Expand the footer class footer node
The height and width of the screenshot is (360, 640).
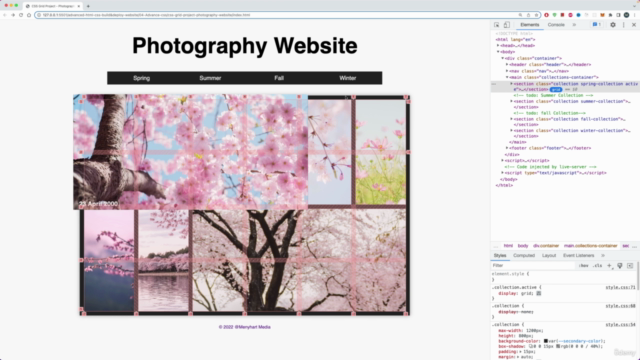click(x=507, y=148)
